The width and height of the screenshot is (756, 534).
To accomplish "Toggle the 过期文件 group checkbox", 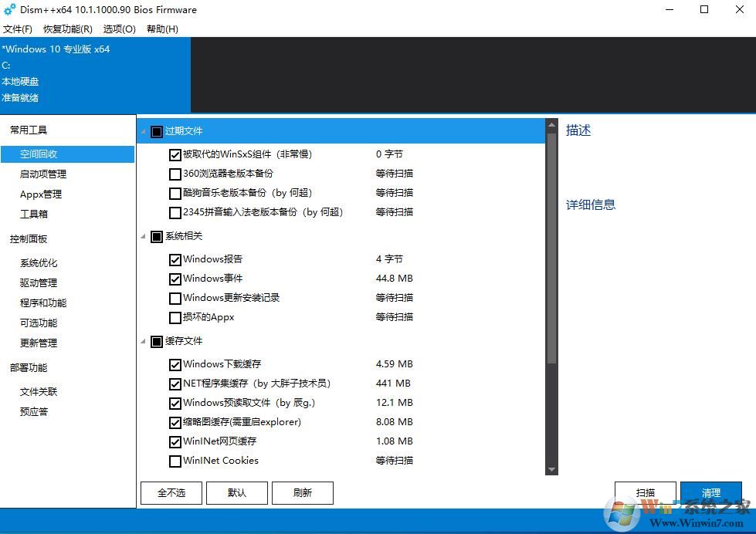I will [157, 132].
